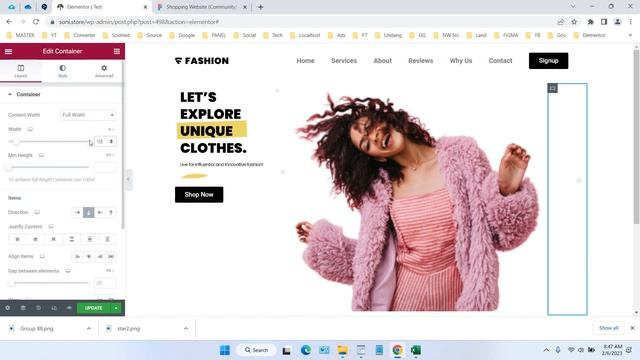This screenshot has height=360, width=640.
Task: Switch to the Advanced tab
Action: tap(104, 71)
